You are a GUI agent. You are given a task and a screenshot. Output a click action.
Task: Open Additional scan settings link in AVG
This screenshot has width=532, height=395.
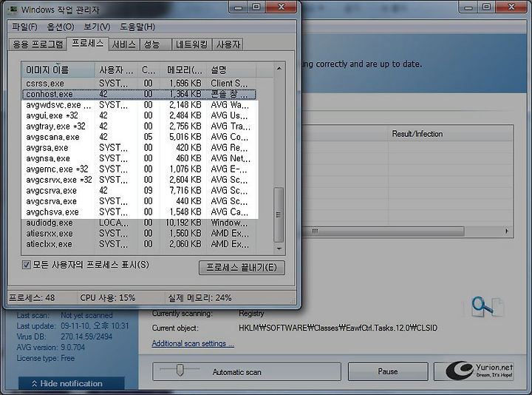[193, 343]
